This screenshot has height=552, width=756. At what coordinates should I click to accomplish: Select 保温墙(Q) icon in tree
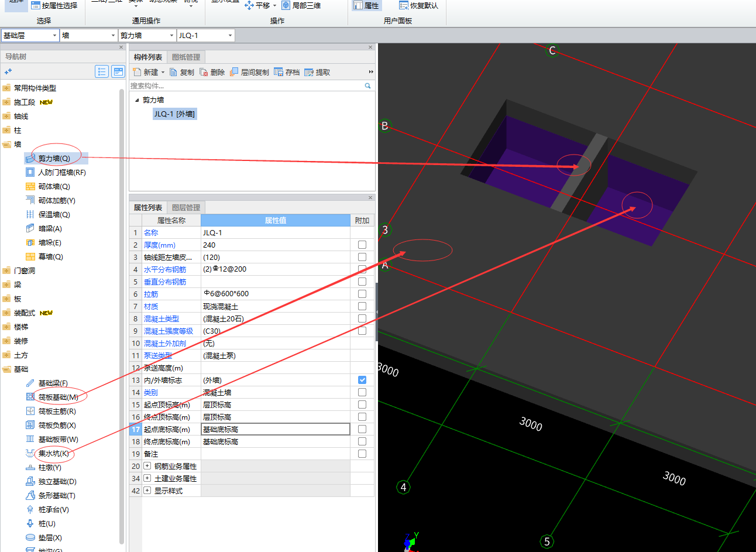point(30,214)
